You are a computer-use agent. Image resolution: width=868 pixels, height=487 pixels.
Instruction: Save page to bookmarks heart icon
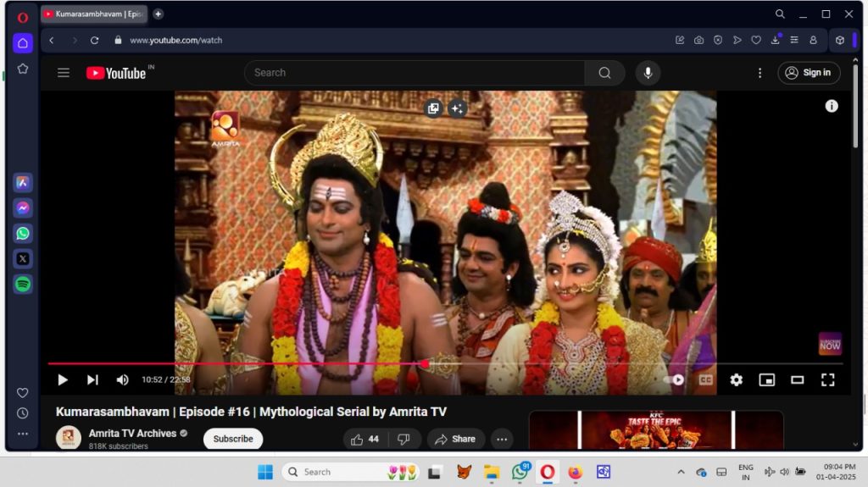(x=756, y=41)
